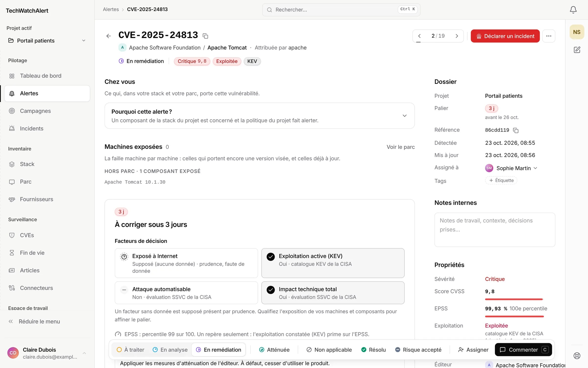This screenshot has height=368, width=588.
Task: Open Articles in sidebar
Action: click(x=47, y=270)
